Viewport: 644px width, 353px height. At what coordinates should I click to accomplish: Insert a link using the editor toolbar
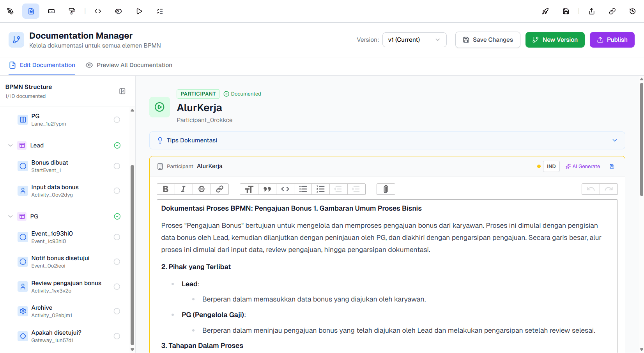click(x=219, y=189)
